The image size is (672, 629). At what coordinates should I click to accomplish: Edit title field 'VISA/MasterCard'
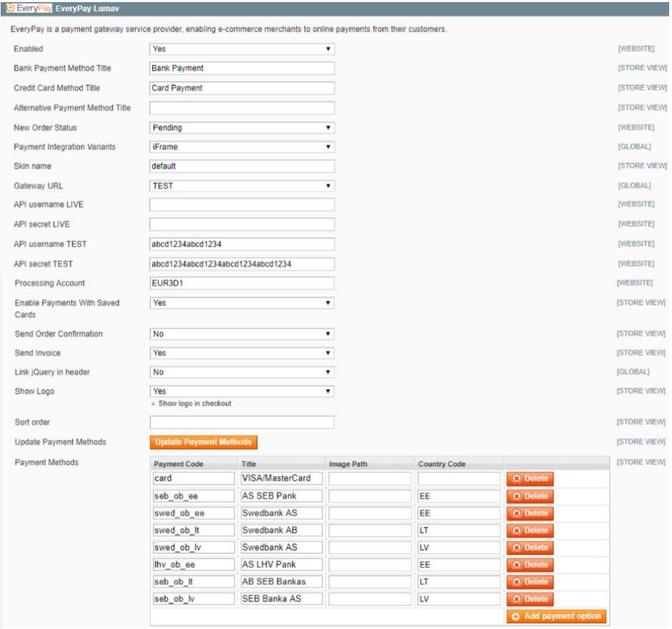coord(281,478)
